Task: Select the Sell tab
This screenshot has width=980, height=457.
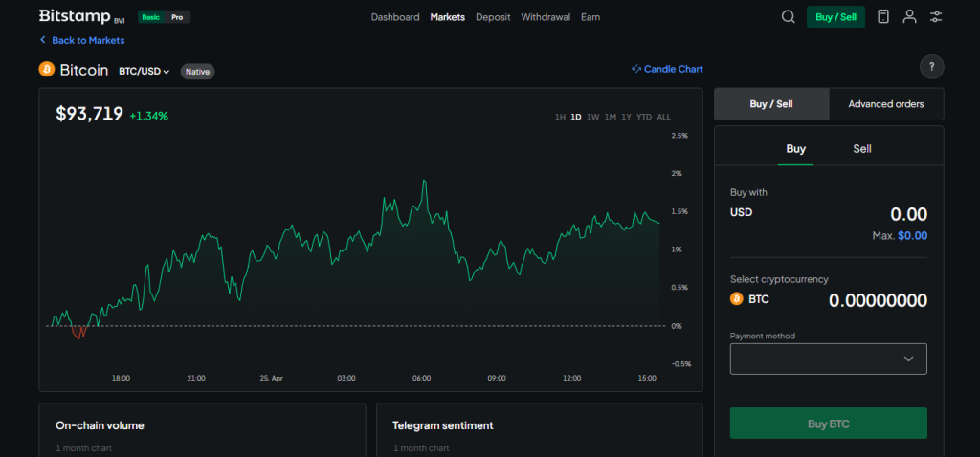Action: coord(862,149)
